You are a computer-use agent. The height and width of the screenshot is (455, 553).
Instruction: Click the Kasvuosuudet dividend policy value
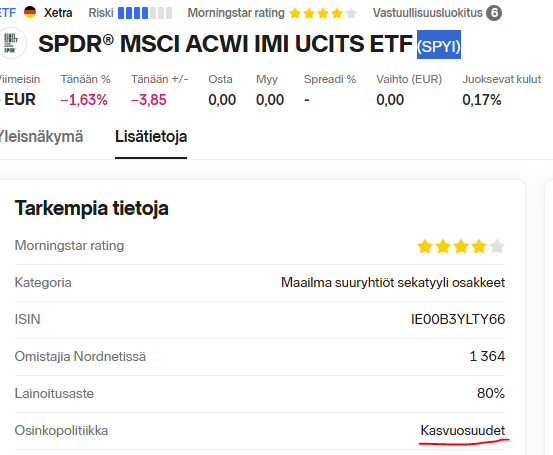463,430
